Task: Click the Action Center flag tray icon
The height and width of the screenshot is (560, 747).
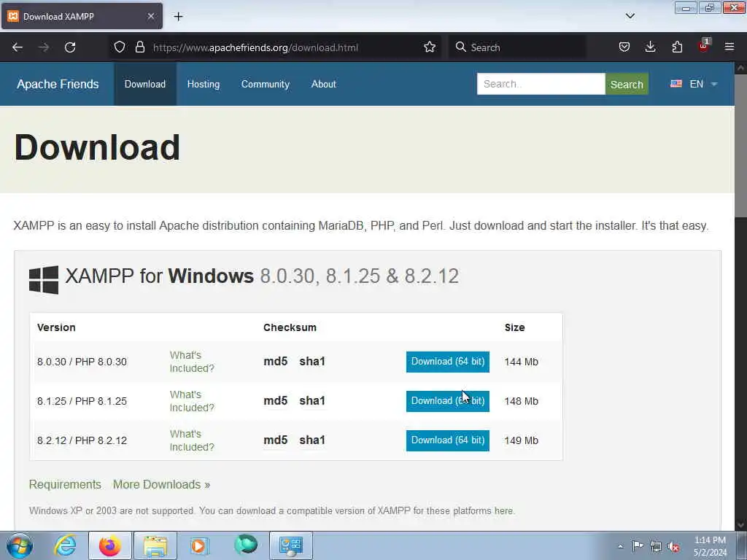Action: click(x=638, y=546)
